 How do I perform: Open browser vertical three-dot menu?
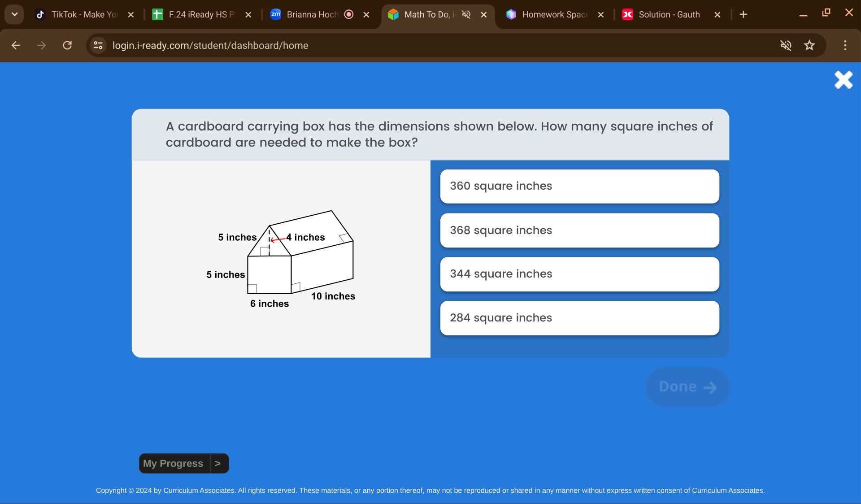point(845,46)
